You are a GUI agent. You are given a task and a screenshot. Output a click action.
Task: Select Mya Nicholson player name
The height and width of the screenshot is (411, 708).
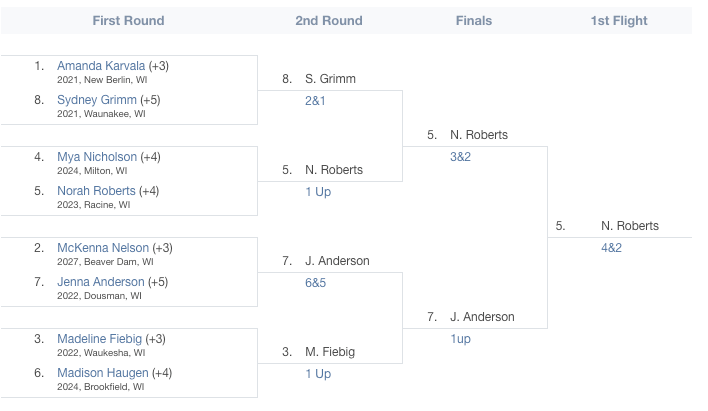[x=97, y=157]
